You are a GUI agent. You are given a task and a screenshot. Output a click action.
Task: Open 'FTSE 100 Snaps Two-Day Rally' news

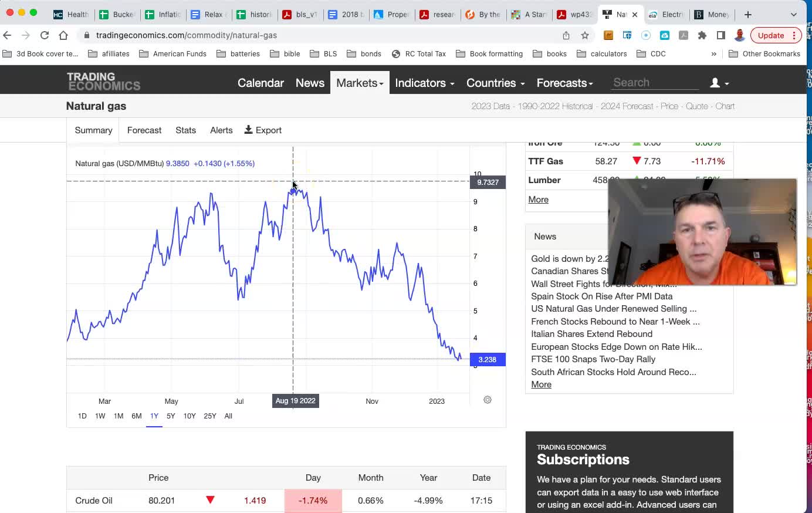(x=593, y=359)
